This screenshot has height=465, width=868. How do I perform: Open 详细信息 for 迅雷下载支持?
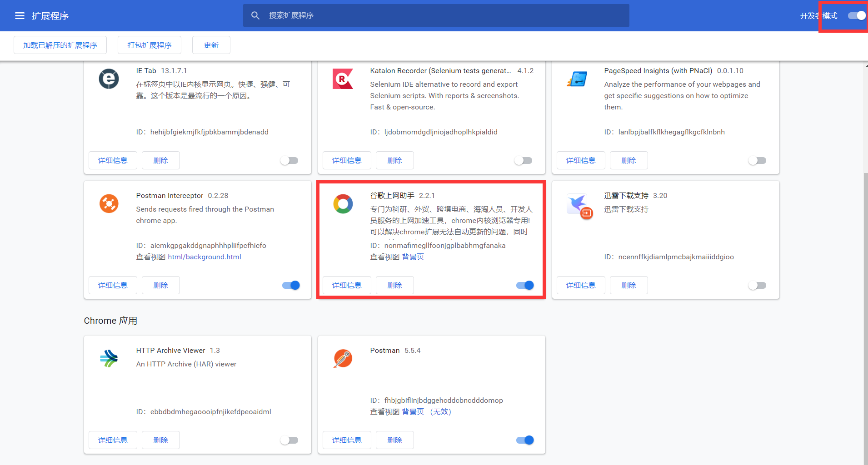pyautogui.click(x=581, y=285)
